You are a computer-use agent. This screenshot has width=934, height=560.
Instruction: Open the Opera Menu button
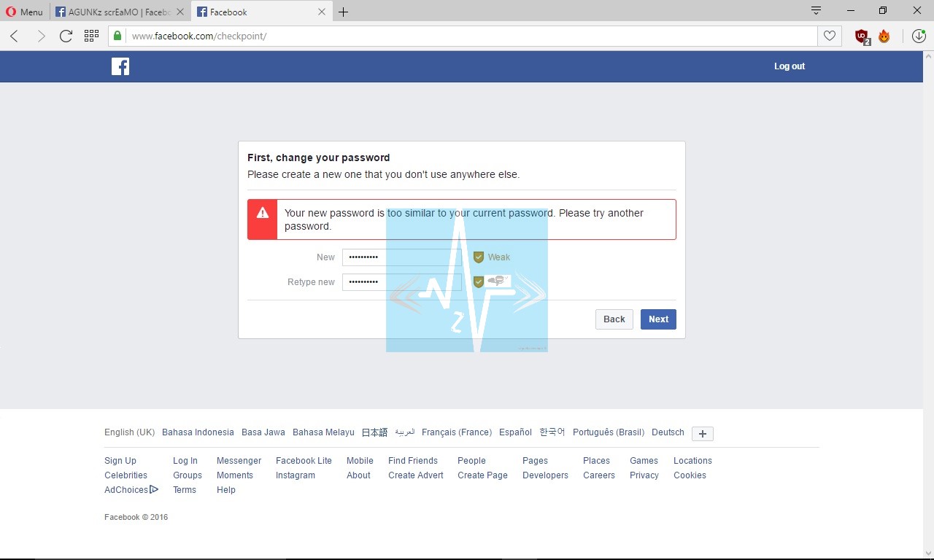coord(25,12)
